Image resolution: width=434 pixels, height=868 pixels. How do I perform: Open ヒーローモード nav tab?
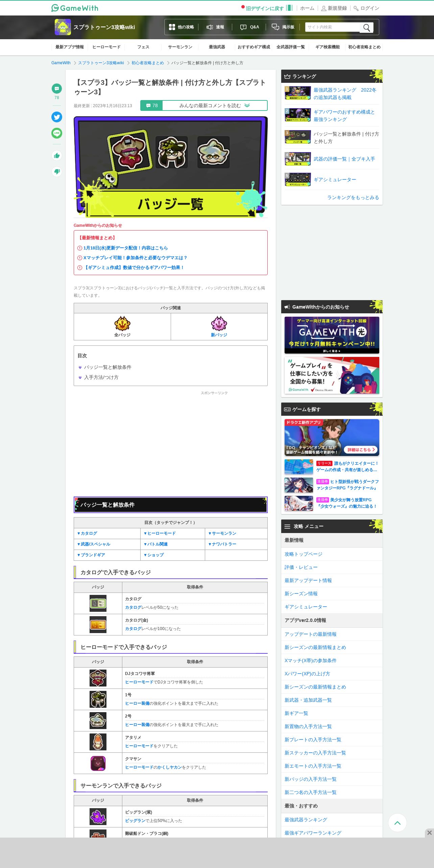click(106, 47)
